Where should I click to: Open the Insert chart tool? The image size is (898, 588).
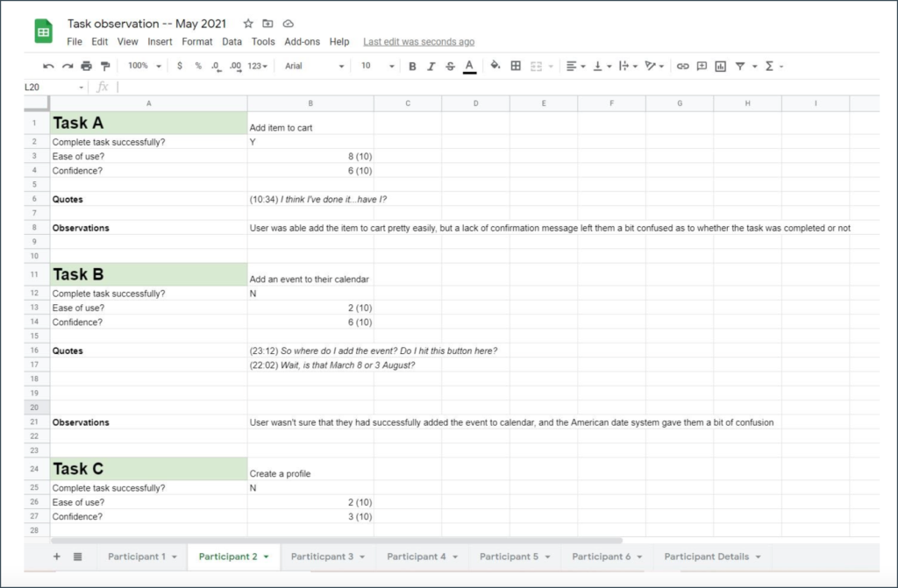pyautogui.click(x=722, y=66)
